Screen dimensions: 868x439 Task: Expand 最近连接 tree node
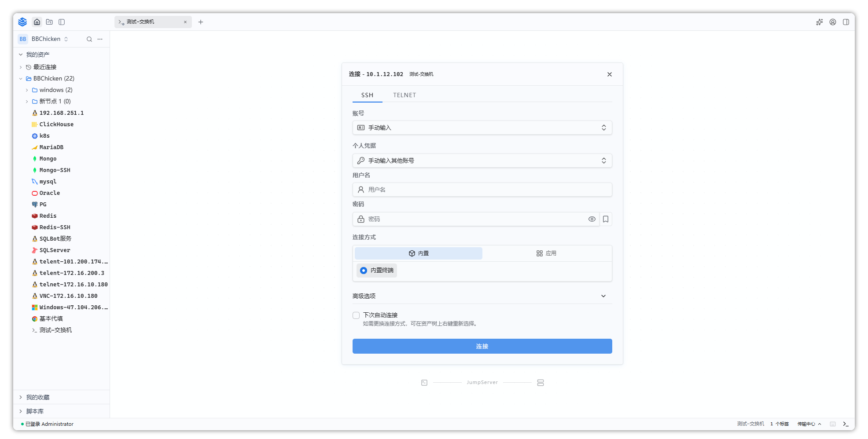click(21, 67)
